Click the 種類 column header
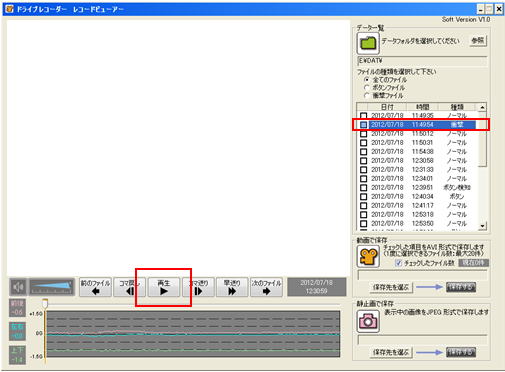 click(457, 107)
